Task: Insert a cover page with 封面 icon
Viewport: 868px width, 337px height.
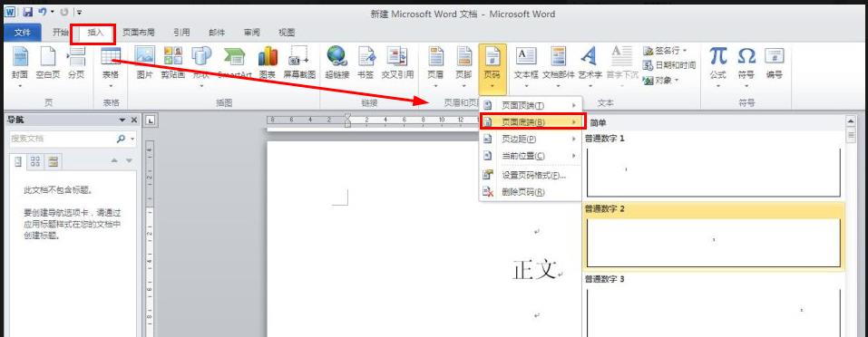Action: [x=20, y=66]
